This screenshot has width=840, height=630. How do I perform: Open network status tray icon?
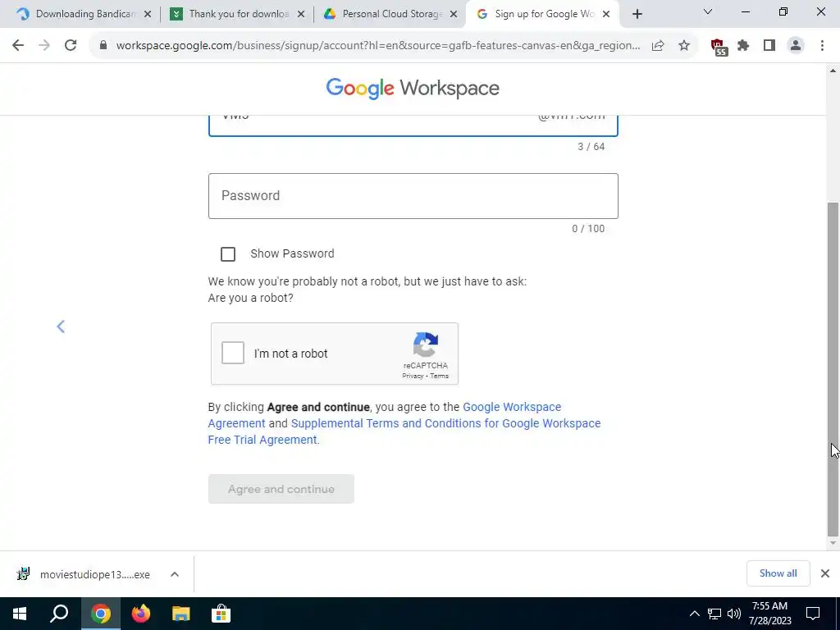coord(714,614)
